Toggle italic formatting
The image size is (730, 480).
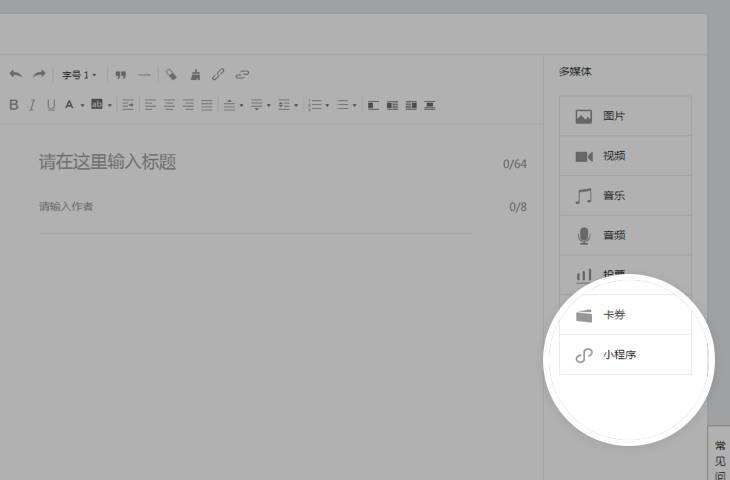pyautogui.click(x=32, y=104)
